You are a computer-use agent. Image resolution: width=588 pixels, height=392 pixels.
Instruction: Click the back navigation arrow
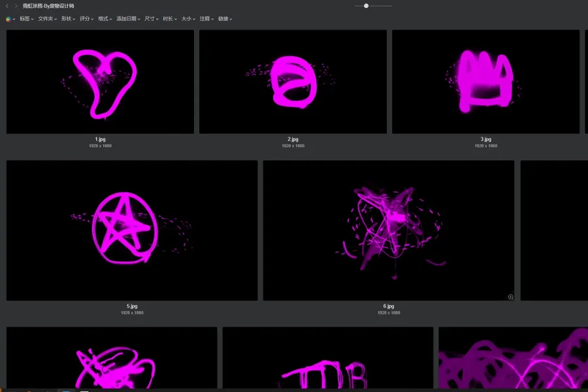(x=7, y=6)
